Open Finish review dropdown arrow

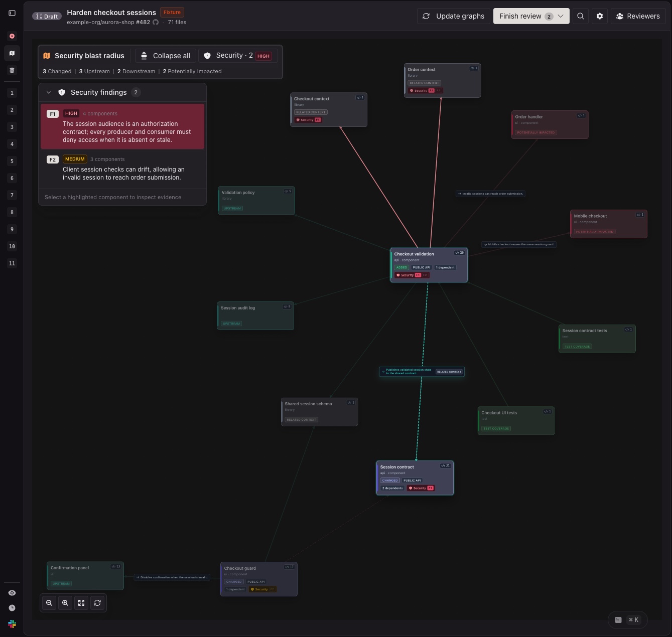pos(561,16)
